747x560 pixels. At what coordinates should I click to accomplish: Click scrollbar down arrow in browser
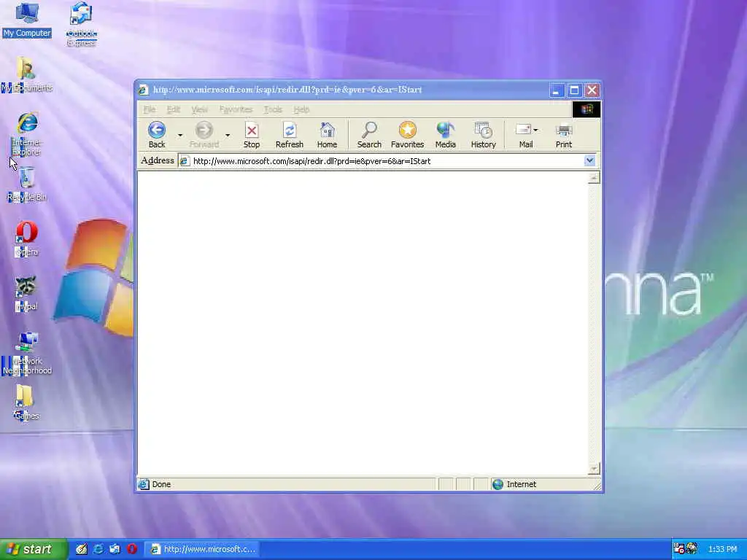pyautogui.click(x=594, y=469)
